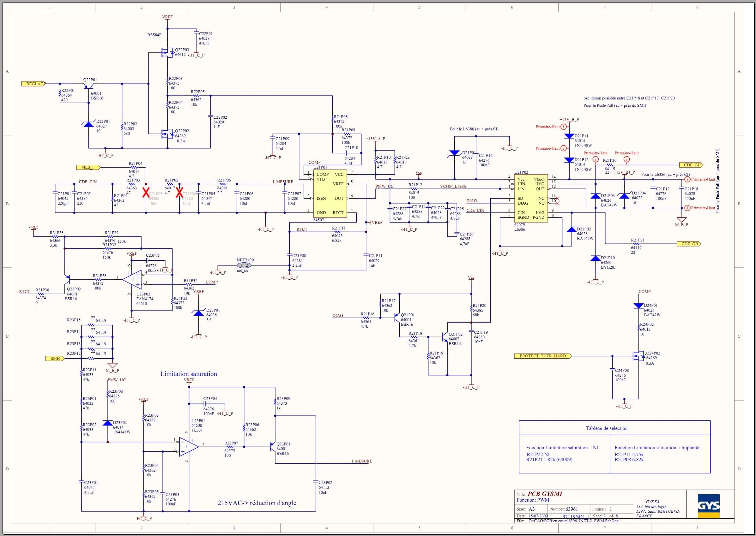This screenshot has width=756, height=536.
Task: Click the D22P01 zener diode symbol
Action: click(x=88, y=124)
